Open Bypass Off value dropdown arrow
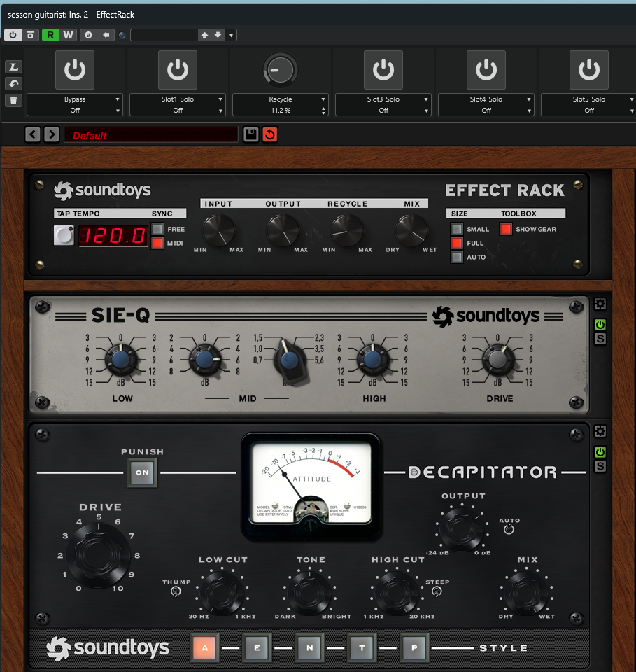The image size is (636, 672). (x=118, y=111)
